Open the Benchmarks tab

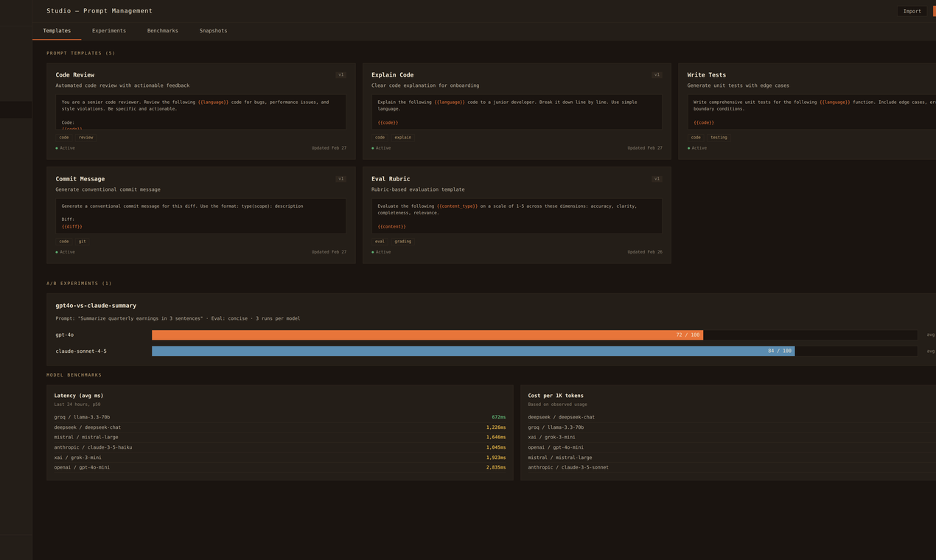pos(163,31)
